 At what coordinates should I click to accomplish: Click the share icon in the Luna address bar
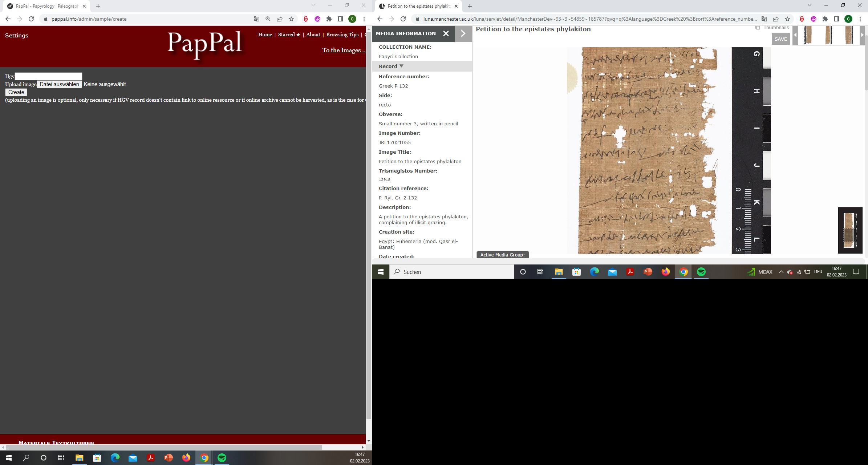tap(776, 19)
